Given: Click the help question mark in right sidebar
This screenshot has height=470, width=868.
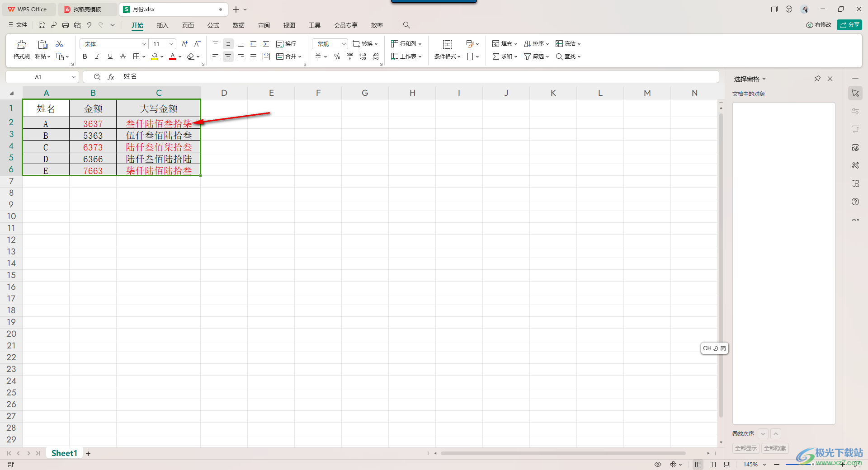Looking at the screenshot, I should tap(855, 202).
